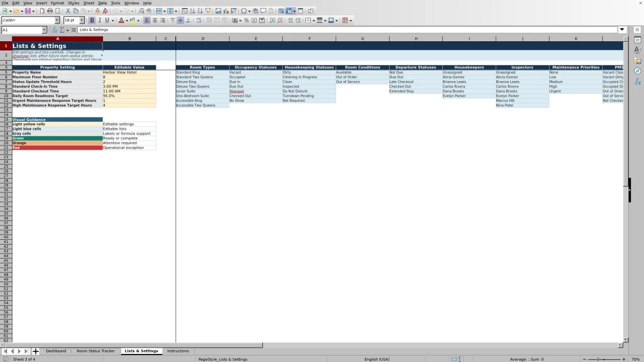The width and height of the screenshot is (644, 362).
Task: Click the Clone Formatting paintbrush icon
Action: [x=97, y=11]
